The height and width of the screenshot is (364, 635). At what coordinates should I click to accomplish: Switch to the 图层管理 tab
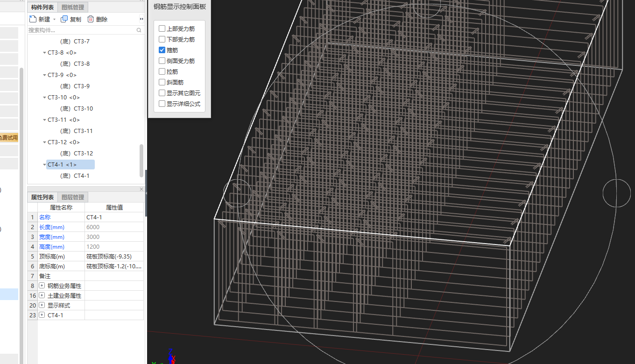[73, 197]
